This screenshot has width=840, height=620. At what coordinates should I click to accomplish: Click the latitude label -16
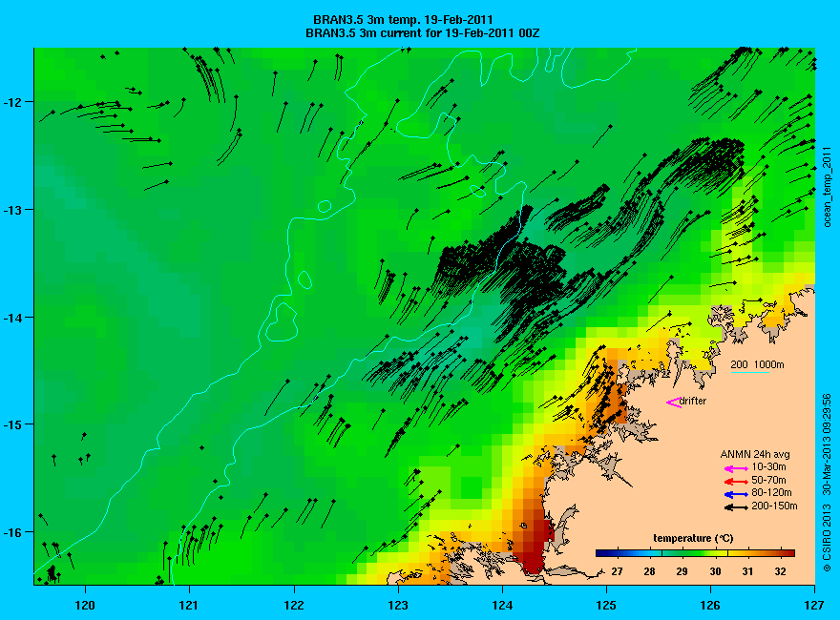click(11, 532)
